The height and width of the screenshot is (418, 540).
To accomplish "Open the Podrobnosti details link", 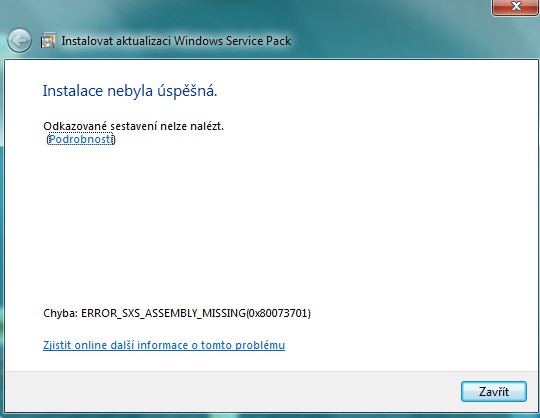I will [x=81, y=139].
